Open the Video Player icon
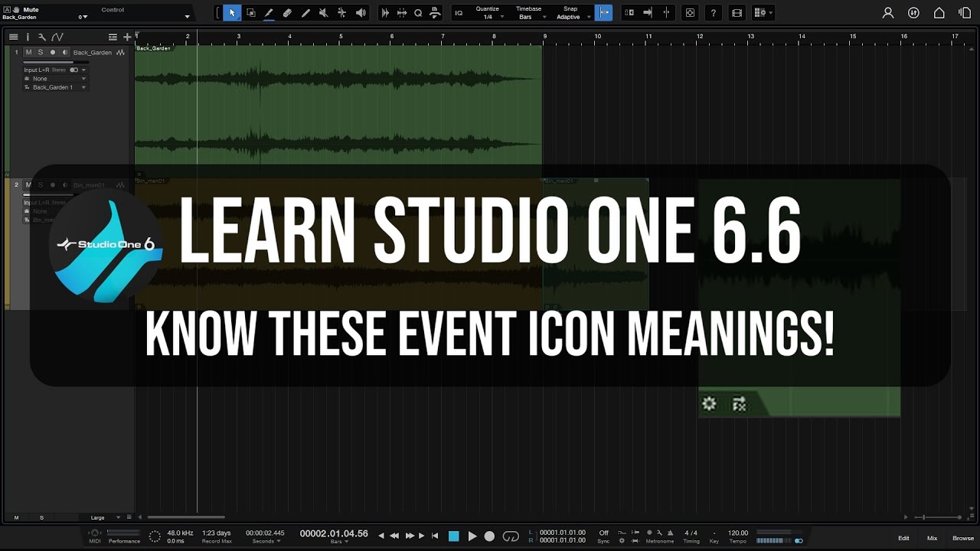980x551 pixels. [737, 13]
